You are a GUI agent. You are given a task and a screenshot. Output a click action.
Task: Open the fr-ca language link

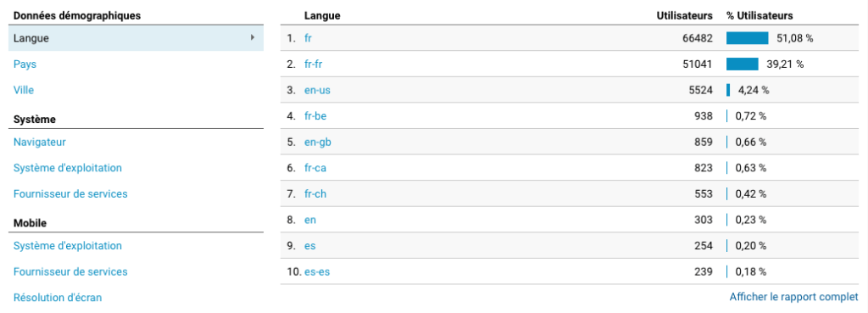[315, 168]
